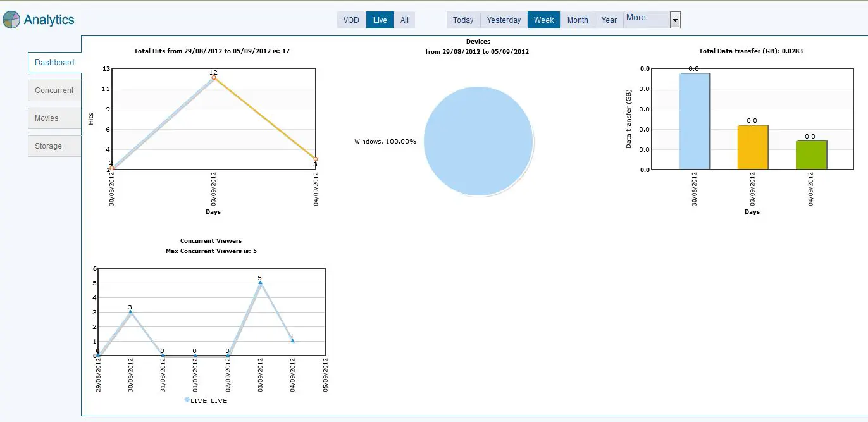Image resolution: width=868 pixels, height=422 pixels.
Task: Open the Dashboard tab
Action: [54, 63]
